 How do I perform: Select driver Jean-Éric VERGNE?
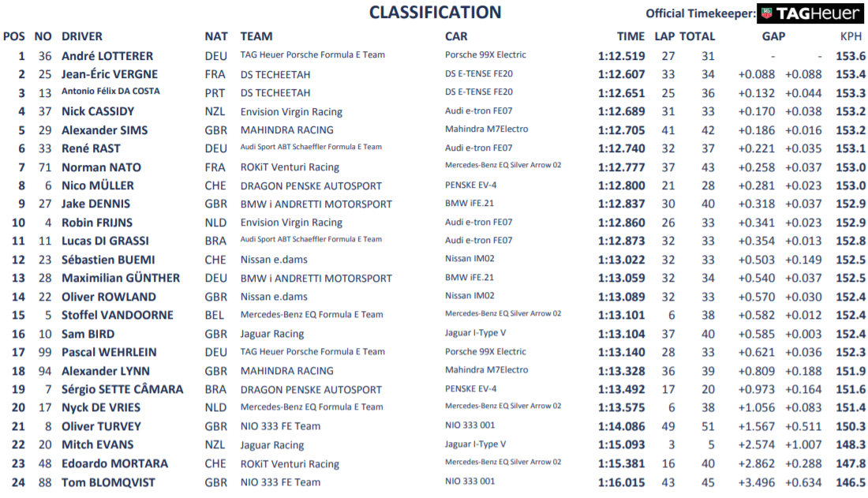110,74
